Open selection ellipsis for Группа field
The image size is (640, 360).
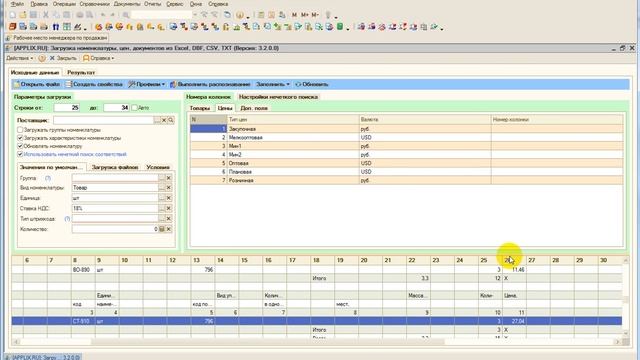pos(162,178)
